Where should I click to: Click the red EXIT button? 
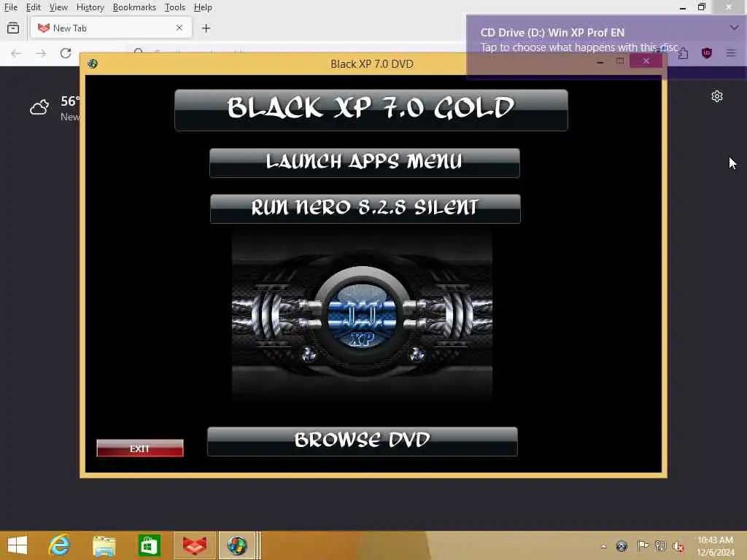click(139, 448)
